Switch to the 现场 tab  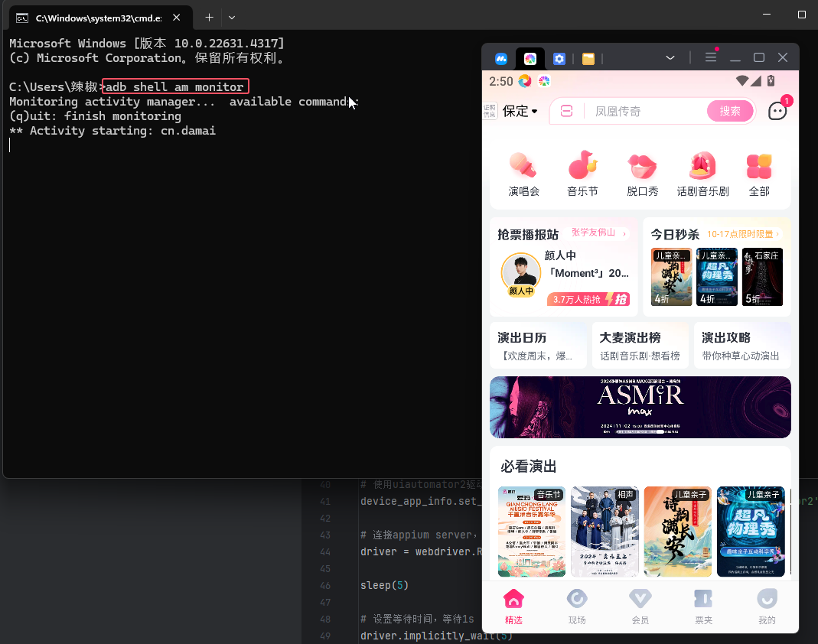pos(577,607)
